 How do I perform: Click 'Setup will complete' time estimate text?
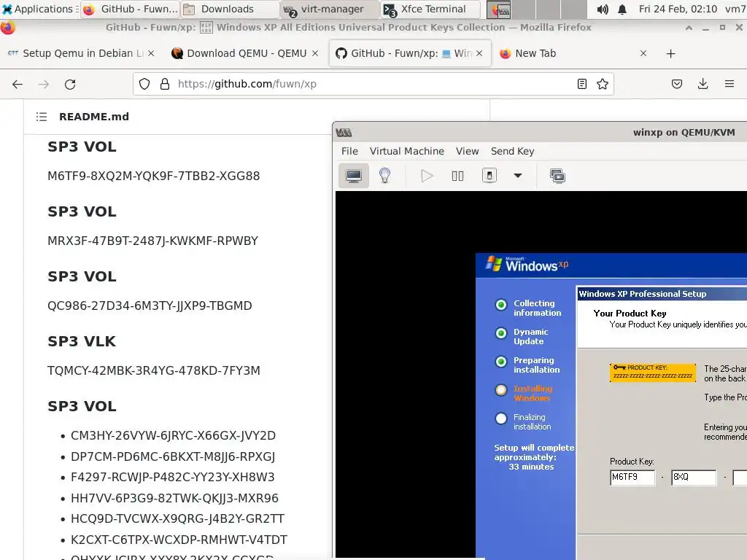(533, 457)
